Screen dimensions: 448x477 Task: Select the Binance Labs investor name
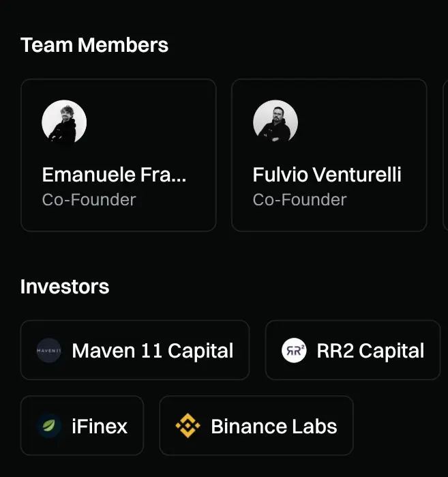click(273, 427)
